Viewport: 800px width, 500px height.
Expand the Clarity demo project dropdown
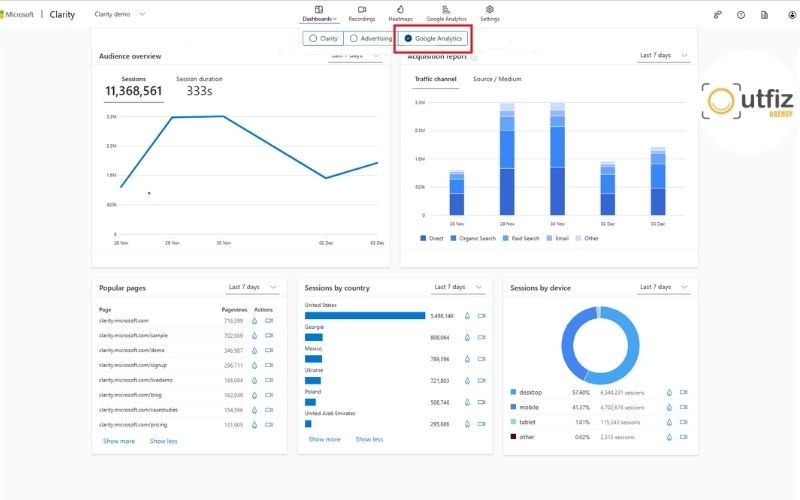pos(120,14)
